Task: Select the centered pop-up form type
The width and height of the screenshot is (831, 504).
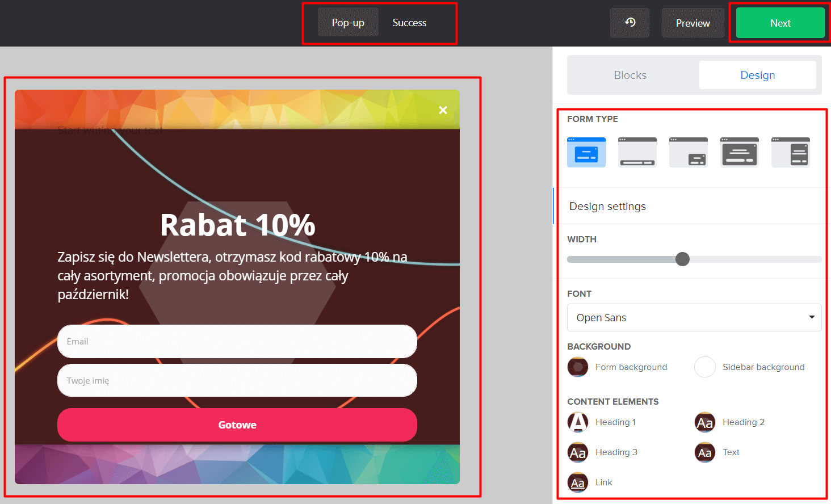Action: coord(586,152)
